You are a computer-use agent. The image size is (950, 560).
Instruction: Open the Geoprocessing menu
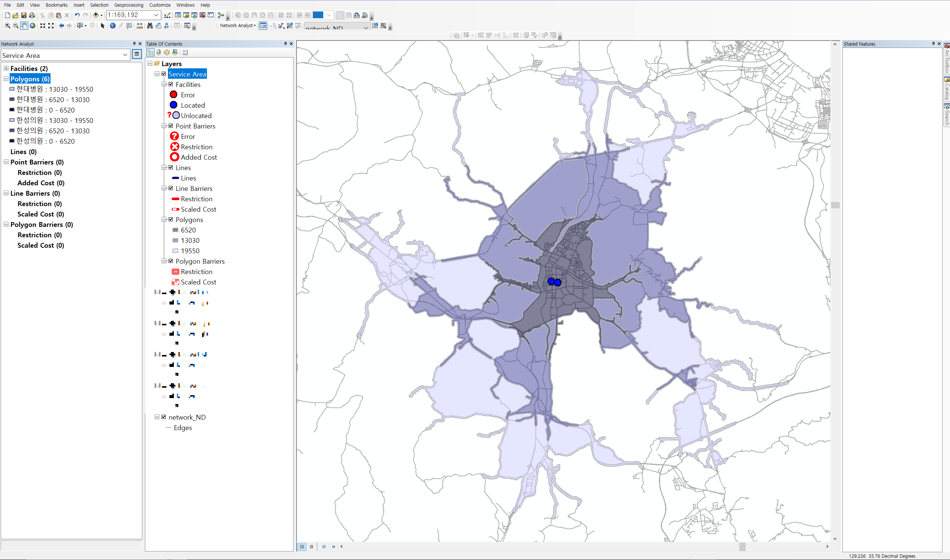(x=128, y=5)
